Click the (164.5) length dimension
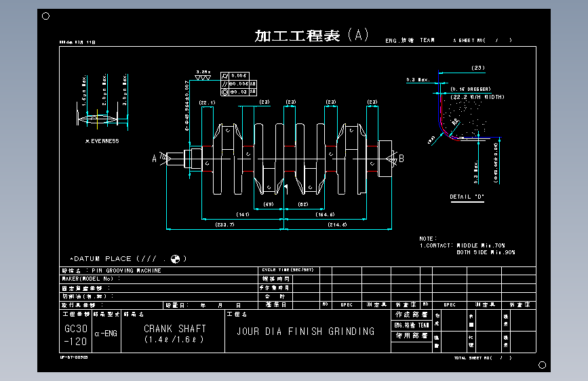The height and width of the screenshot is (381, 588). (x=325, y=214)
